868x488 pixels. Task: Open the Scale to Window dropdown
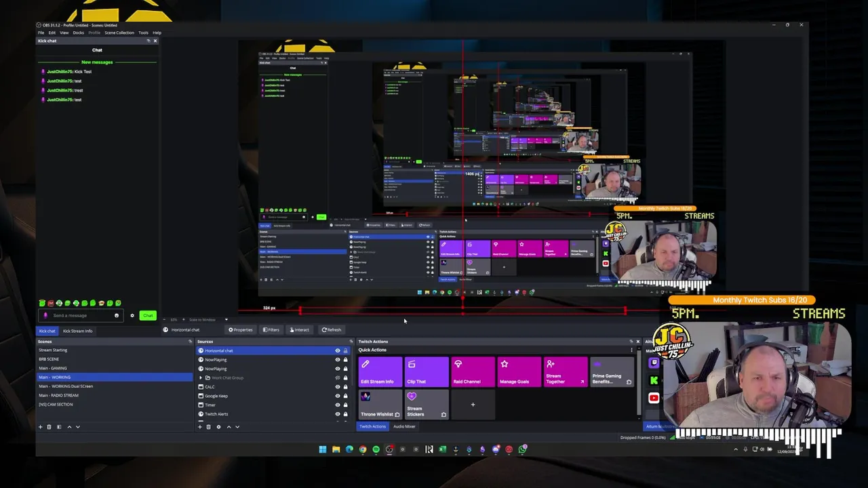point(208,319)
